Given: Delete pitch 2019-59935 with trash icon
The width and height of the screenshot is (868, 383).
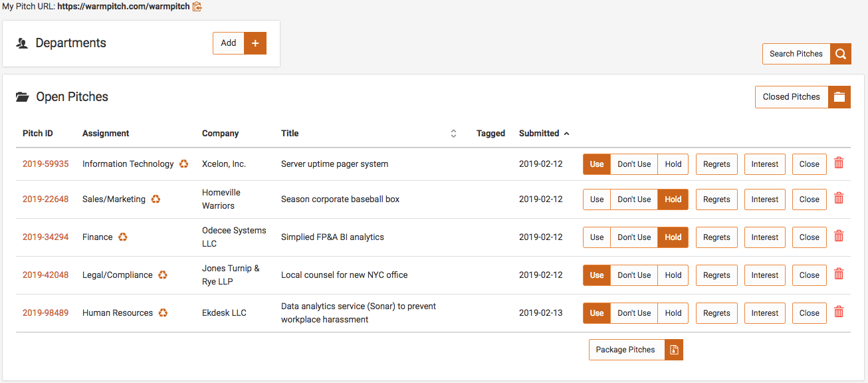Looking at the screenshot, I should 839,163.
